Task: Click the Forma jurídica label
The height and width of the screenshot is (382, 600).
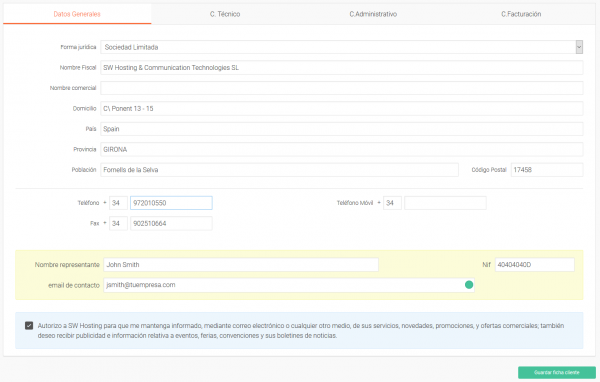Action: point(78,47)
